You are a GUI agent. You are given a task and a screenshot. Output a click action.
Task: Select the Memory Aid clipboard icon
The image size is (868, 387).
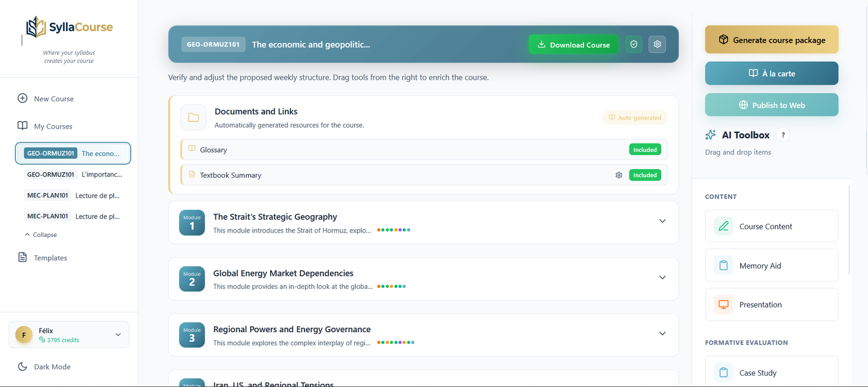point(723,266)
